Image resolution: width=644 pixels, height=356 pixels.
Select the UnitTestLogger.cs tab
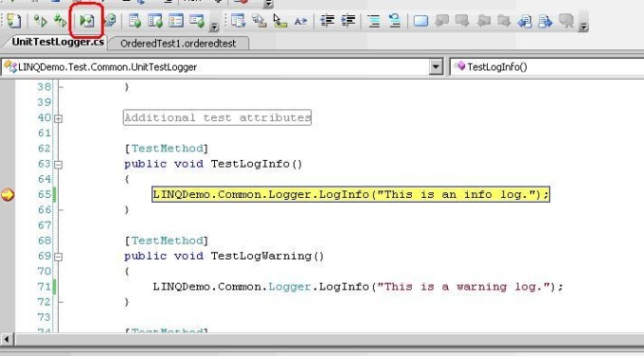click(x=58, y=43)
